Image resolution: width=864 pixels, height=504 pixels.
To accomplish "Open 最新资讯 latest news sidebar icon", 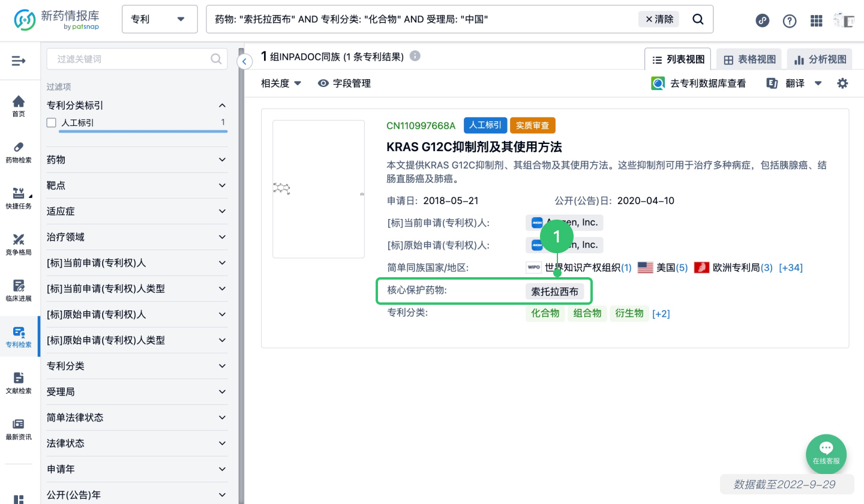I will pyautogui.click(x=19, y=430).
